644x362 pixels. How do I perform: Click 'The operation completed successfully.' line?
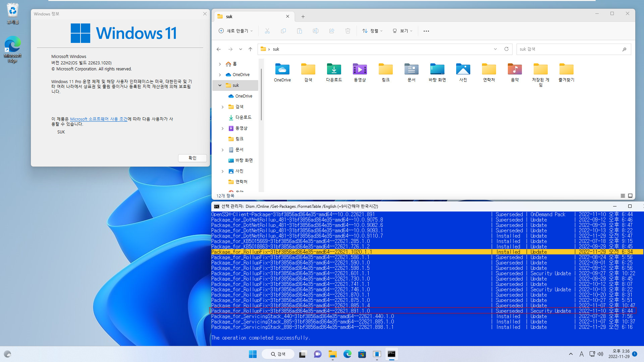pos(261,338)
